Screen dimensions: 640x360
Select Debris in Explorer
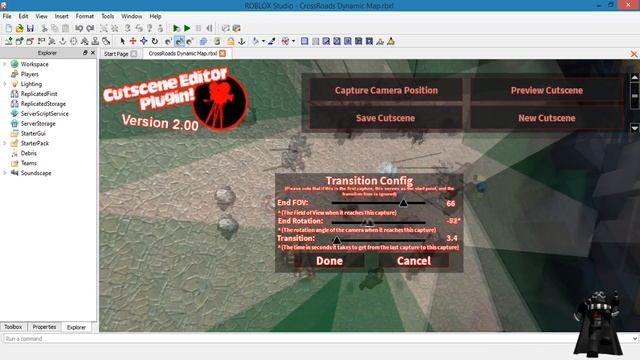29,153
